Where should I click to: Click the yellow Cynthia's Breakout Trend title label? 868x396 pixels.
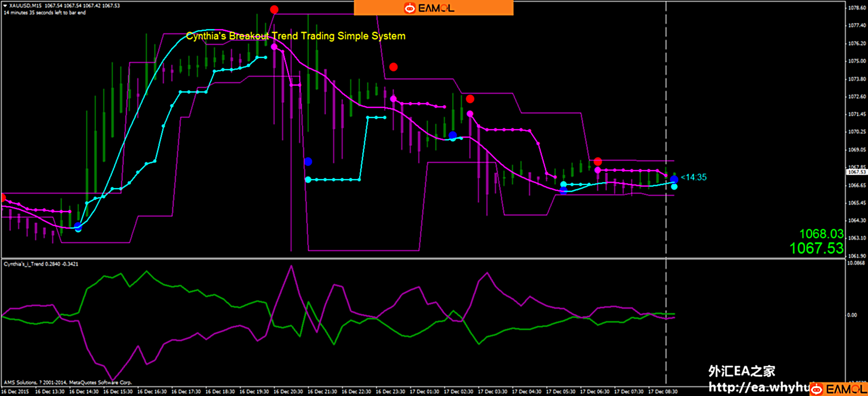[295, 36]
